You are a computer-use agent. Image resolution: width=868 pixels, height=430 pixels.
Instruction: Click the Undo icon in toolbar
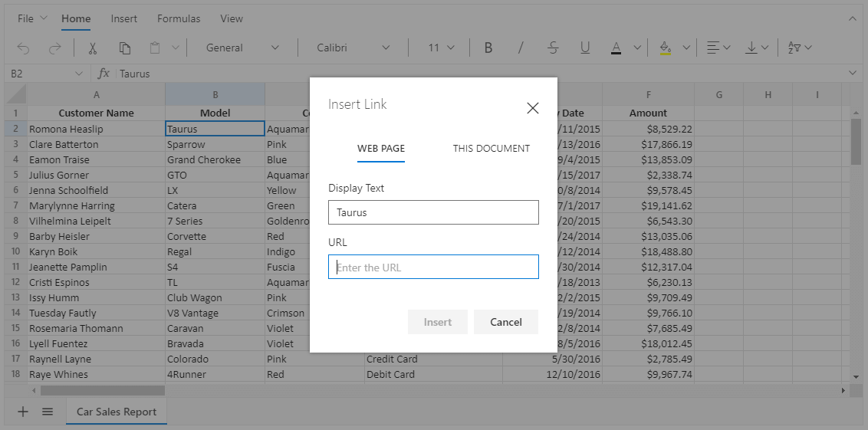point(23,48)
